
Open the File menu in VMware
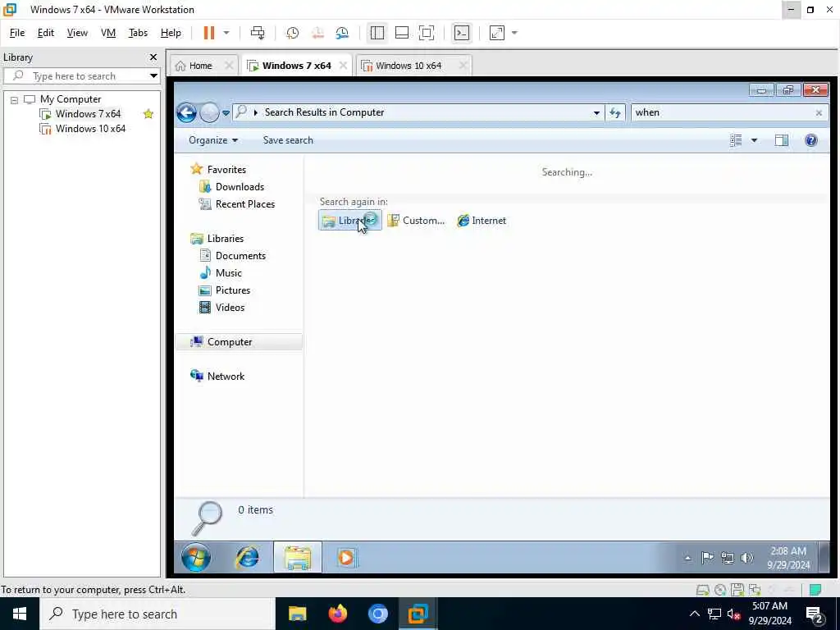17,33
